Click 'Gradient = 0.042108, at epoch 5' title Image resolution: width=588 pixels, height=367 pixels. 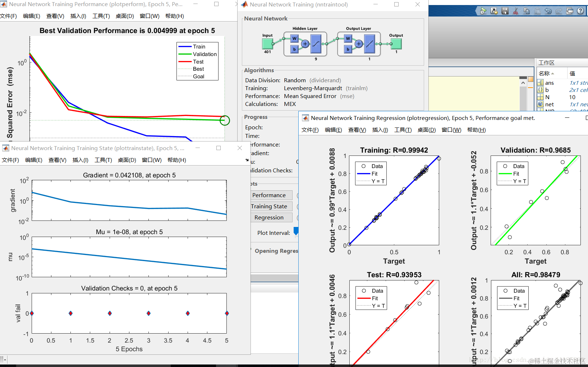tap(129, 175)
